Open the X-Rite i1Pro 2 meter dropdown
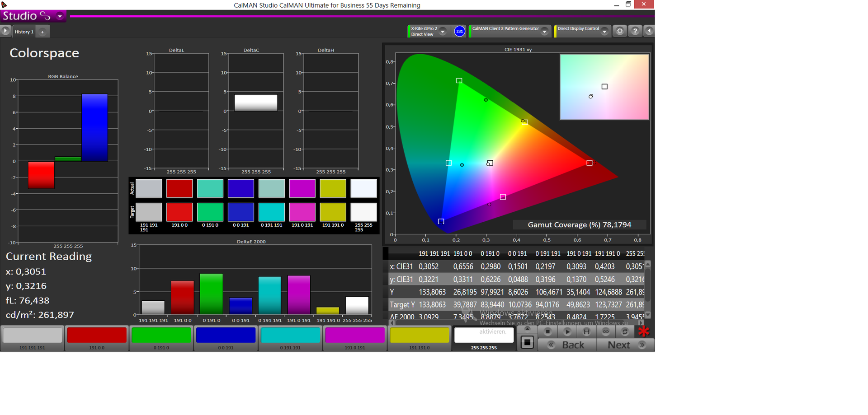The width and height of the screenshot is (868, 415). tap(443, 31)
